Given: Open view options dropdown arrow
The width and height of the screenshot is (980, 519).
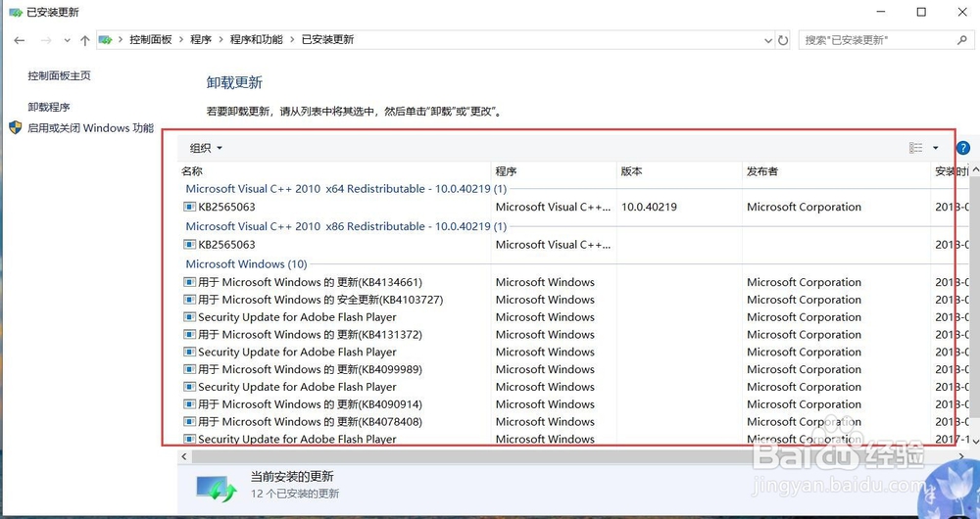Looking at the screenshot, I should (936, 148).
